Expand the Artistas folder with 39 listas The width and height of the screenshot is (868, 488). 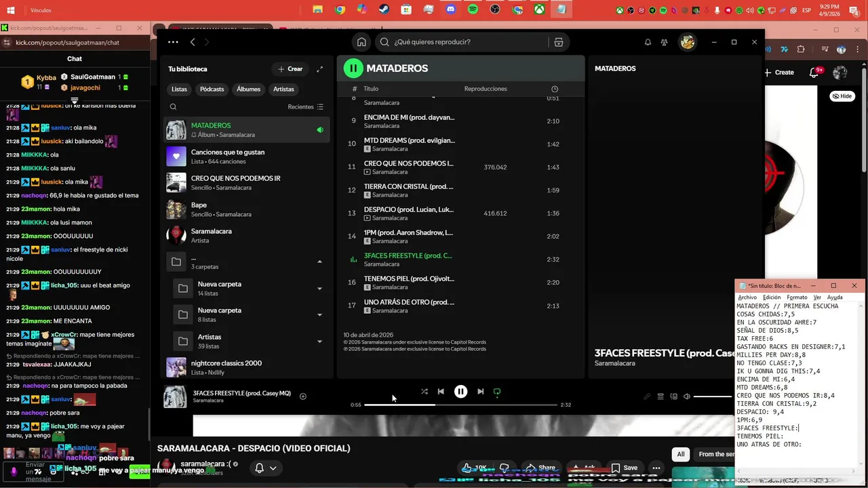(319, 341)
